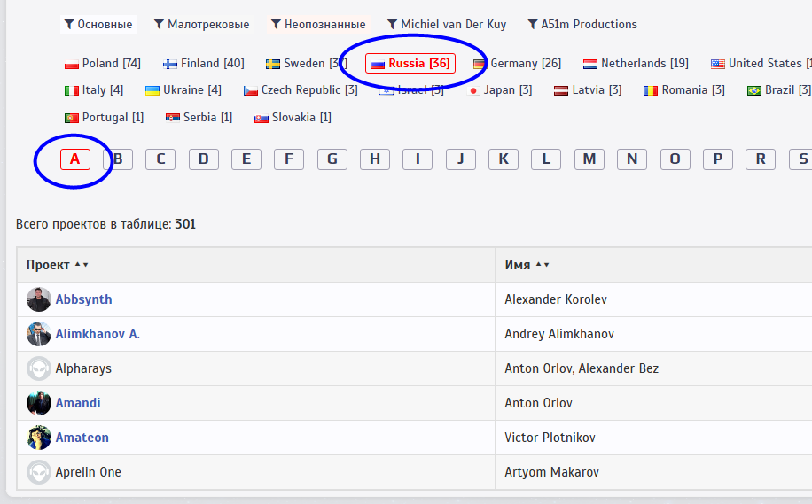Click the Japan flag icon
Viewport: 812px width, 504px height.
tap(472, 91)
